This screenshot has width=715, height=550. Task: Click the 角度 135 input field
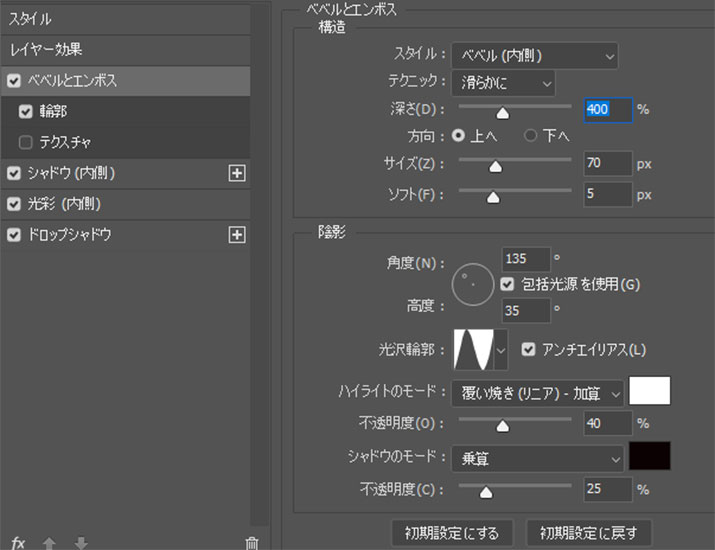(526, 259)
